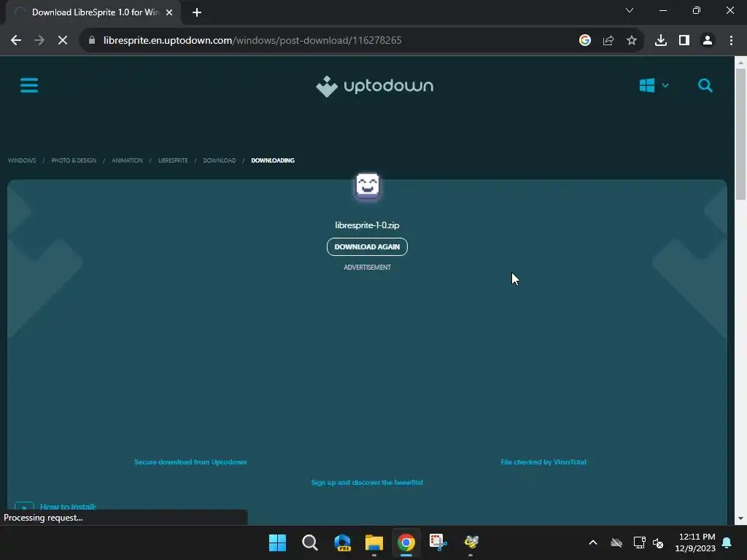Image resolution: width=747 pixels, height=560 pixels.
Task: Close the Download LibreSprite tab
Action: click(169, 12)
